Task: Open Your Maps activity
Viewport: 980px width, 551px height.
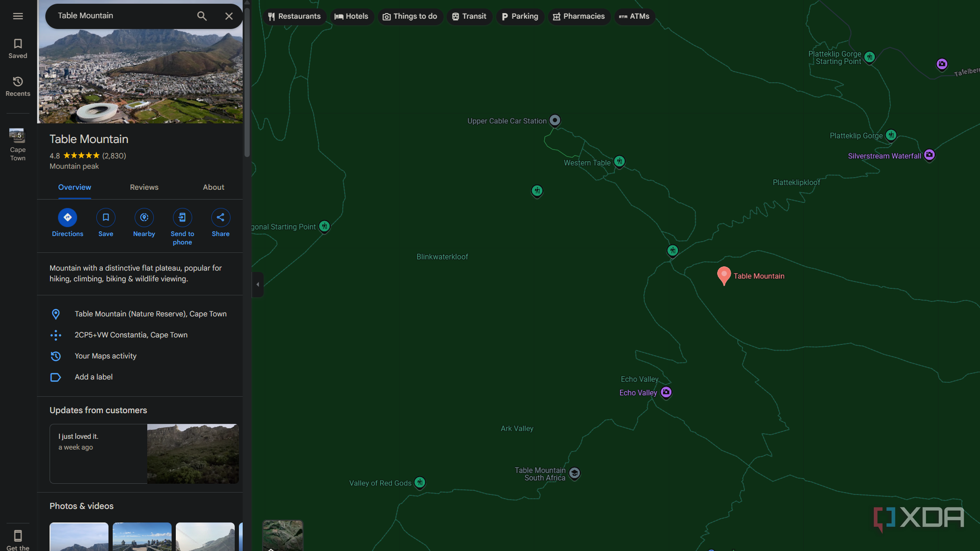Action: 140,356
